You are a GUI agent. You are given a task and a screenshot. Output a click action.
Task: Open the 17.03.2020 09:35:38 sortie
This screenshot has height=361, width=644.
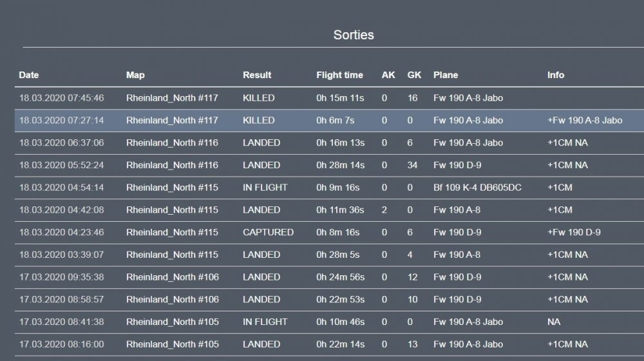(x=61, y=277)
